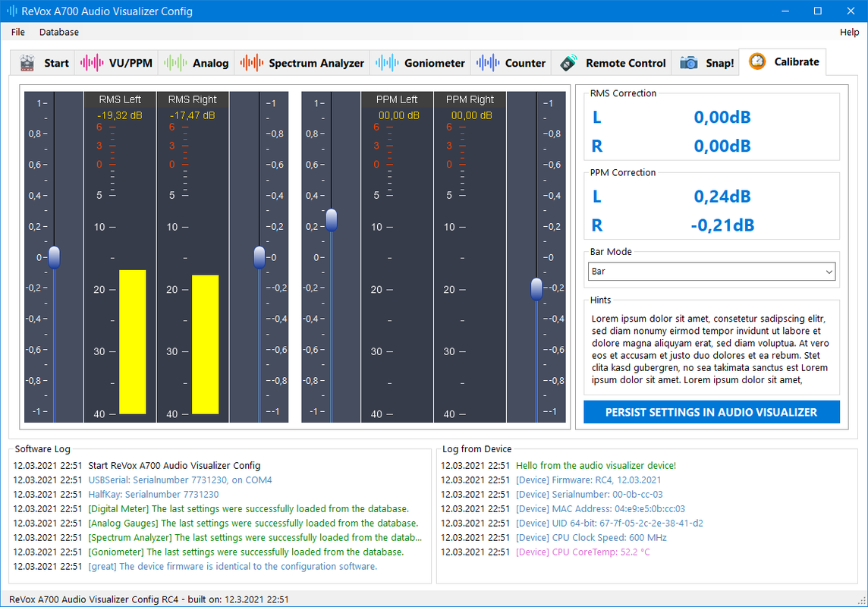
Task: Open the Spectrum Analyzer tab
Action: 302,63
